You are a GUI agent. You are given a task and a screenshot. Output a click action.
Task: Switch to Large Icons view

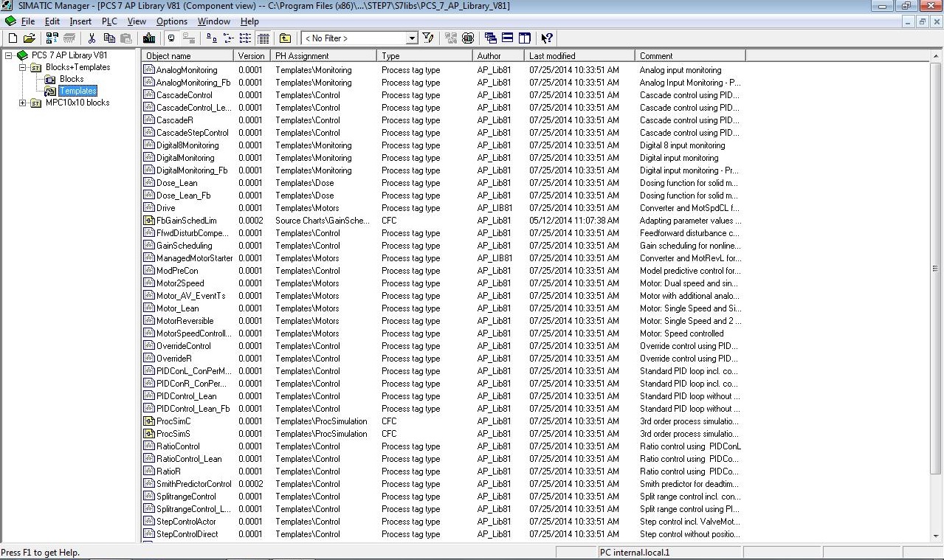(210, 38)
